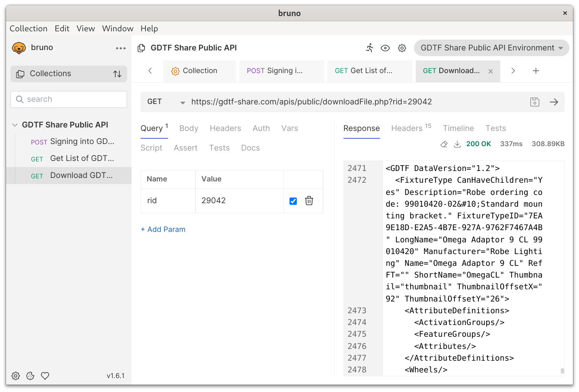The height and width of the screenshot is (392, 579).
Task: Click the request URL field
Action: pyautogui.click(x=357, y=102)
